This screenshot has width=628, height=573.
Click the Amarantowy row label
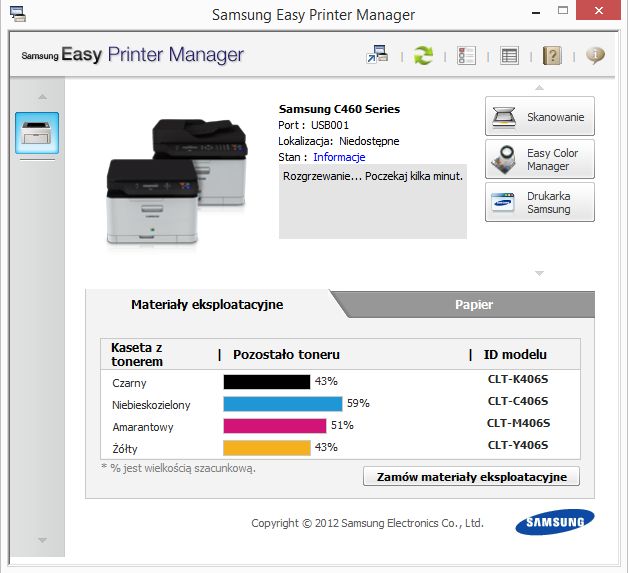[143, 427]
